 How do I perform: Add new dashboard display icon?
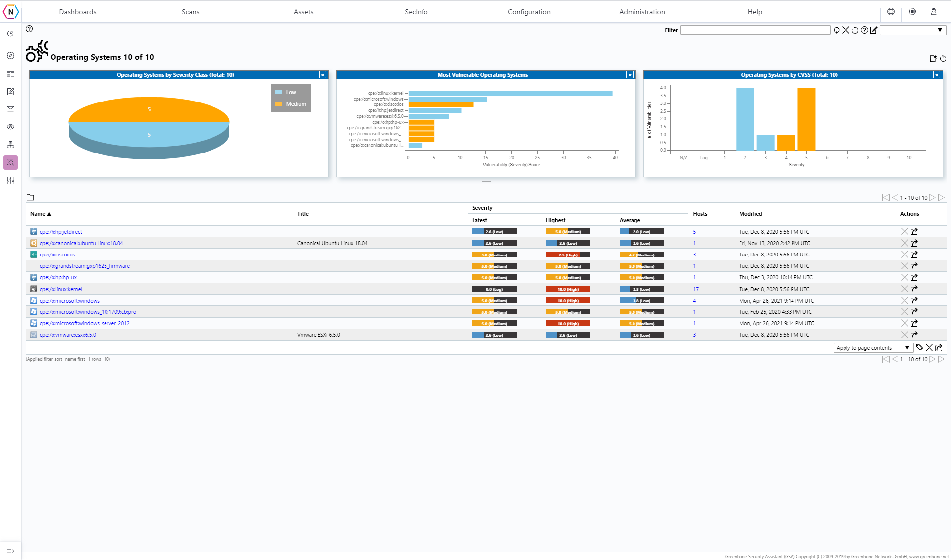[x=933, y=58]
